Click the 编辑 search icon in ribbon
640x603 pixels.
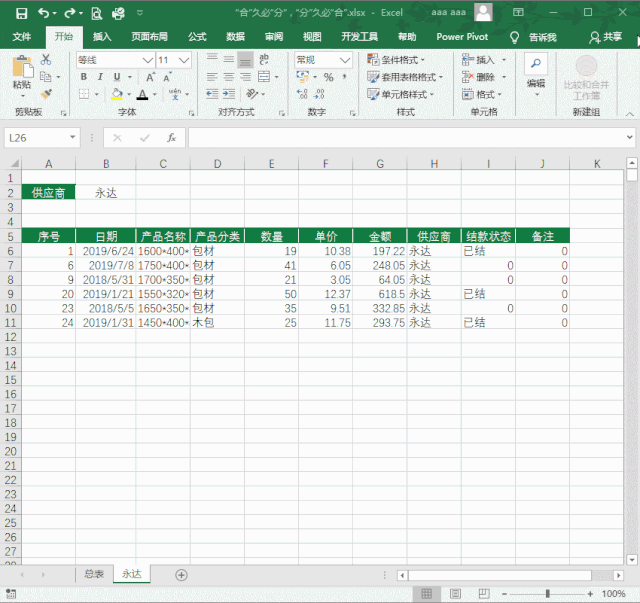[536, 68]
